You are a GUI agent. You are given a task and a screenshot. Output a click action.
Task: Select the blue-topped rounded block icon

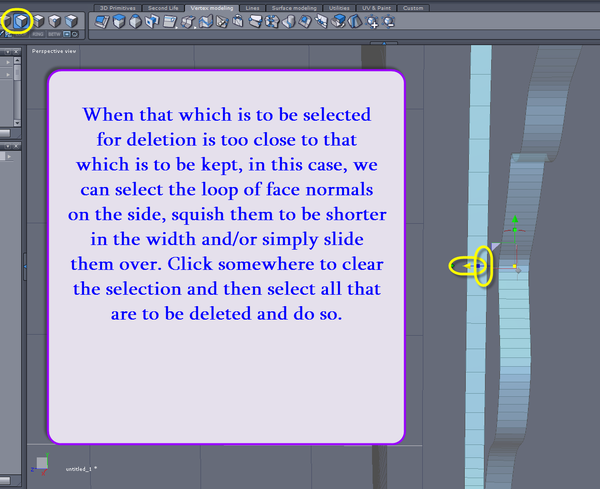pos(305,21)
